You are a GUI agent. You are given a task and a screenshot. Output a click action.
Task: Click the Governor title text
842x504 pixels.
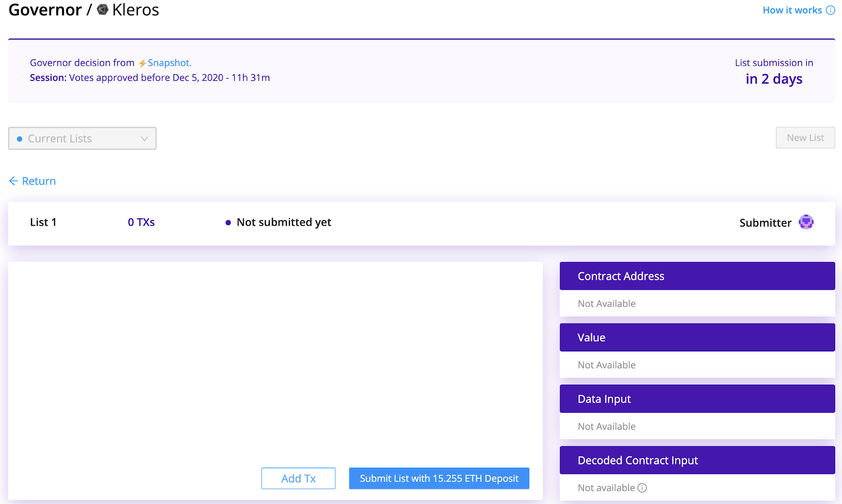(x=45, y=10)
